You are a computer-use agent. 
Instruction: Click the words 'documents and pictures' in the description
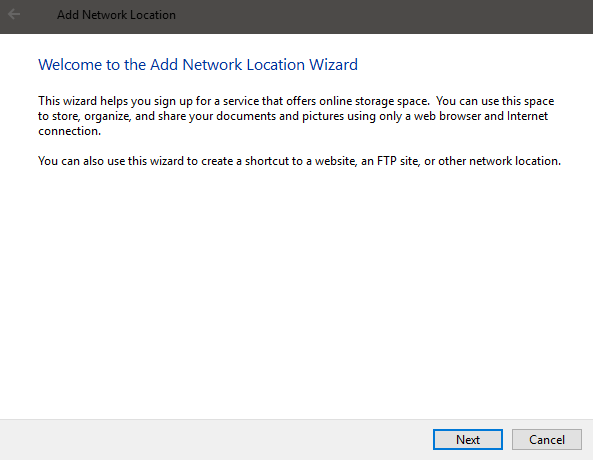coord(280,116)
